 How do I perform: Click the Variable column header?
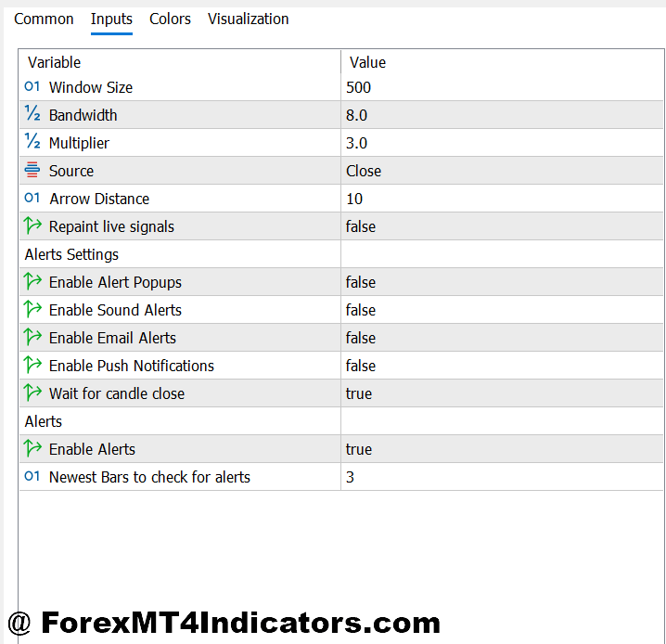tap(54, 62)
